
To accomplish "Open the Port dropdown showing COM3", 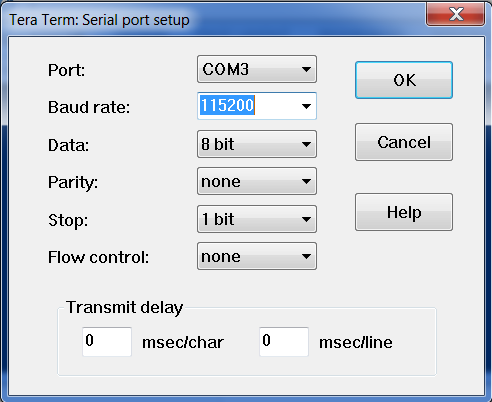I will (257, 69).
